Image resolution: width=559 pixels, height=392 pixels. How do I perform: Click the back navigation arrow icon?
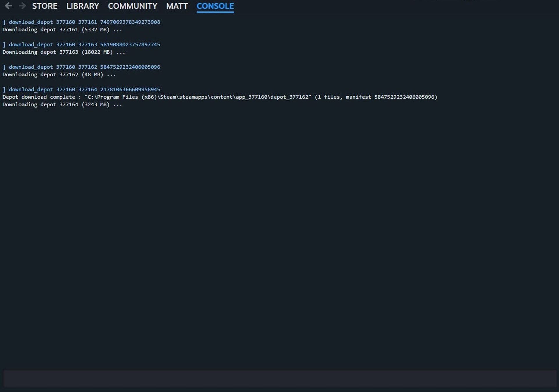tap(9, 6)
